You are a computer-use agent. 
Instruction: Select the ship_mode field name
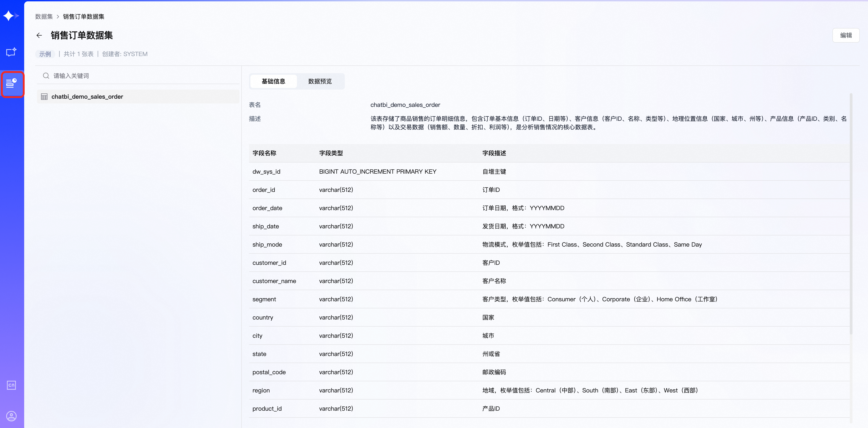tap(267, 245)
